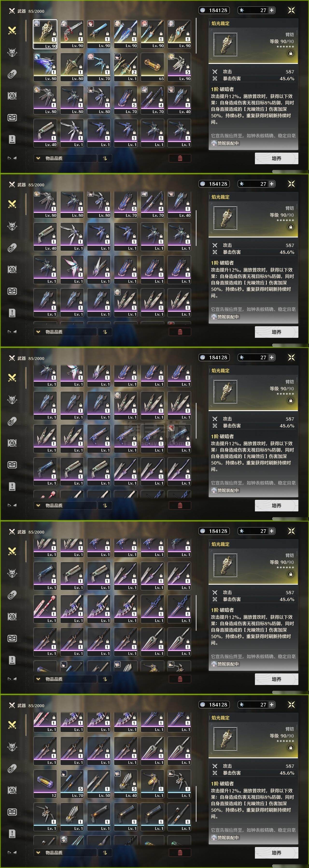Toggle sort order arrows next to topmost 物品品质
This screenshot has height=868, width=309.
coord(105,158)
